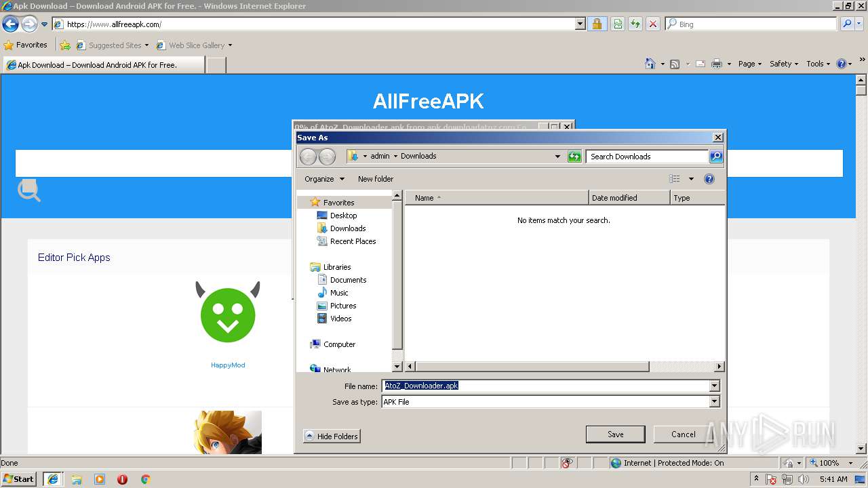868x488 pixels.
Task: Select the Apk Download browser tab
Action: [x=103, y=65]
